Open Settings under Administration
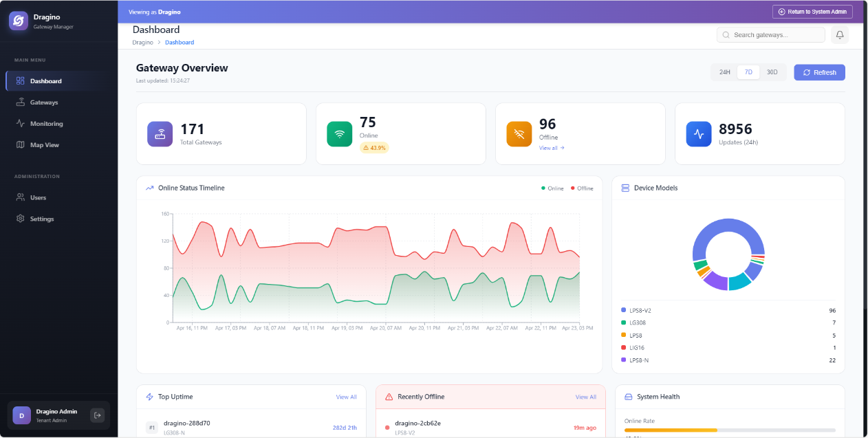 [58, 219]
